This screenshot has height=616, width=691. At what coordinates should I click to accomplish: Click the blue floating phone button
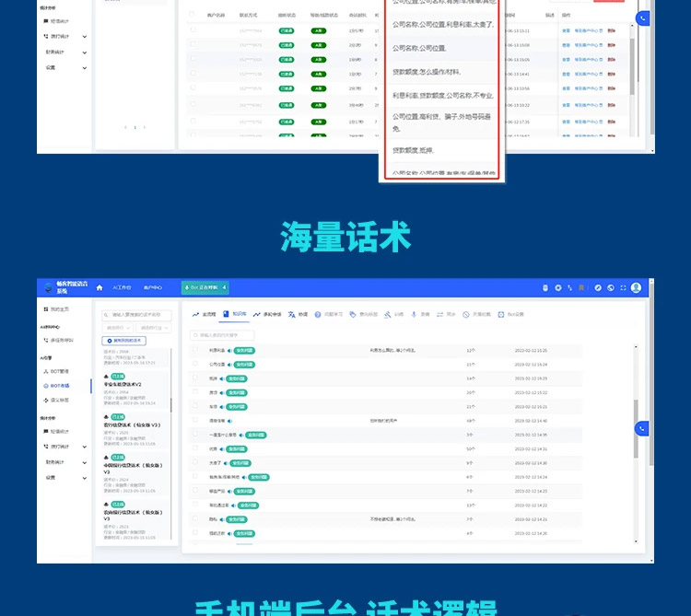(642, 428)
